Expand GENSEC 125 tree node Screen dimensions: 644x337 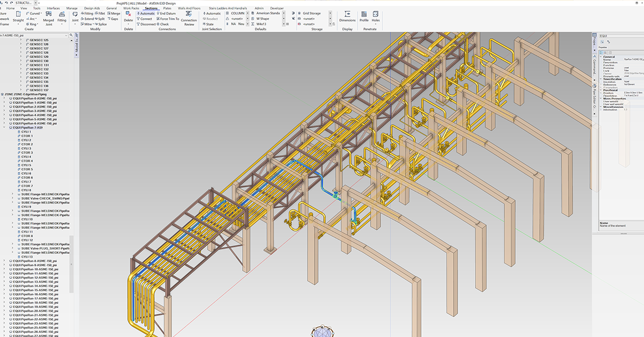click(21, 40)
